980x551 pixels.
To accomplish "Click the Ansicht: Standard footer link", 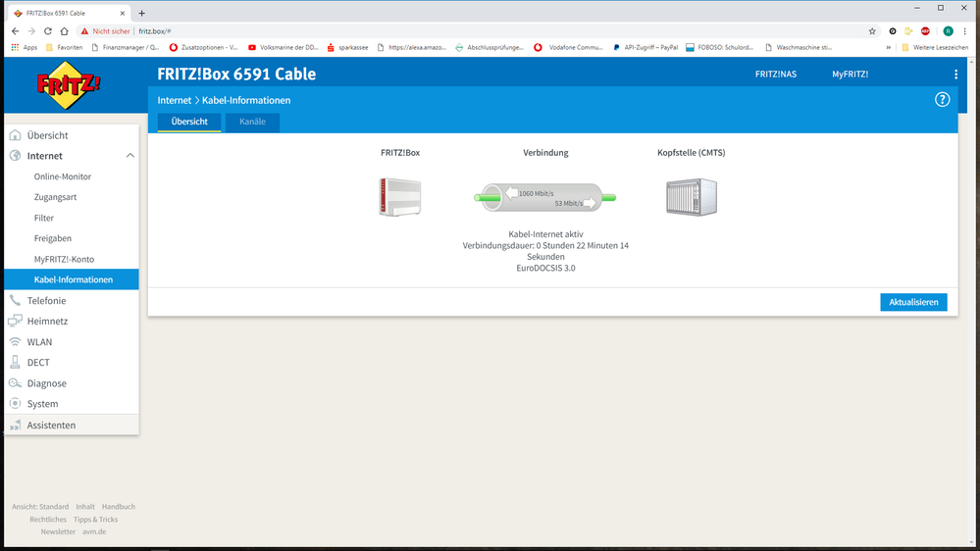I will pos(40,507).
